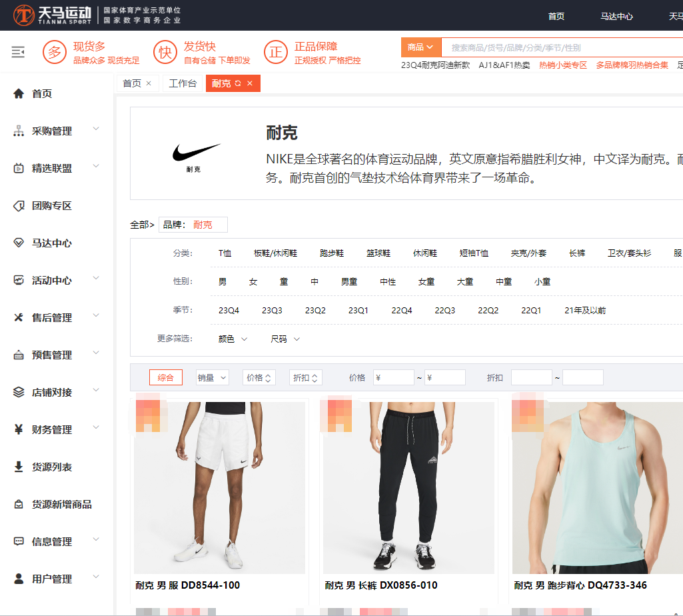Viewport: 683px width, 616px height.
Task: Click the 活动中心 chart icon
Action: pos(18,280)
